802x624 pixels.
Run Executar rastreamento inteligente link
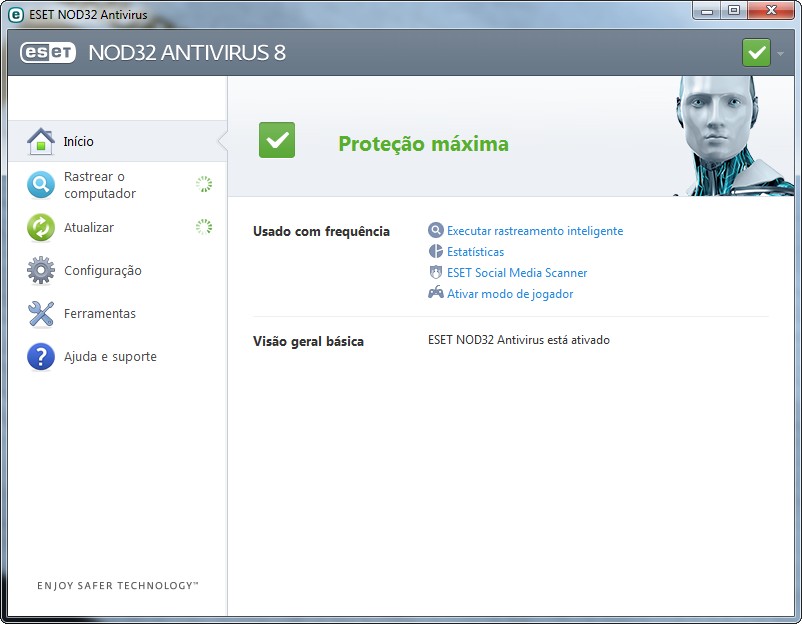click(x=535, y=231)
